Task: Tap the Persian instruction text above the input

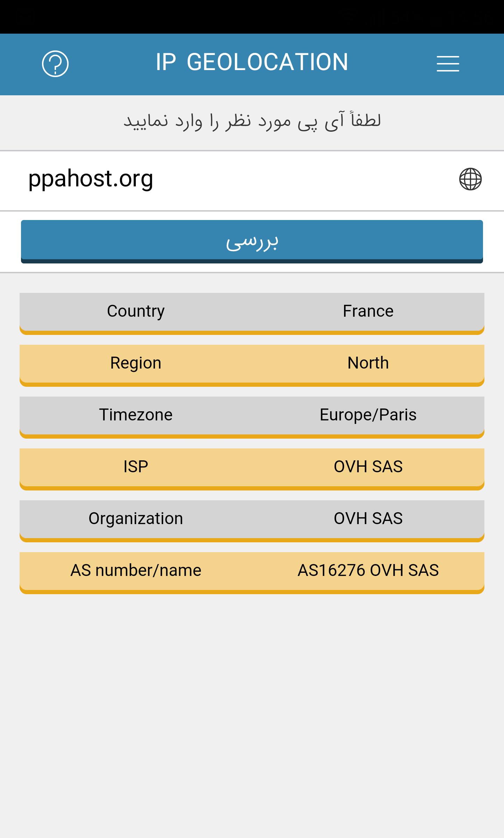Action: (252, 121)
